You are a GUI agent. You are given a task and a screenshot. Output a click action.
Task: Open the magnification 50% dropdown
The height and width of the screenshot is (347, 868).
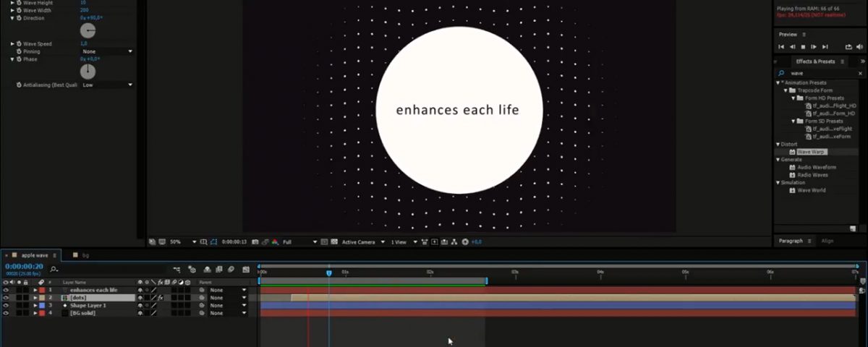[183, 241]
